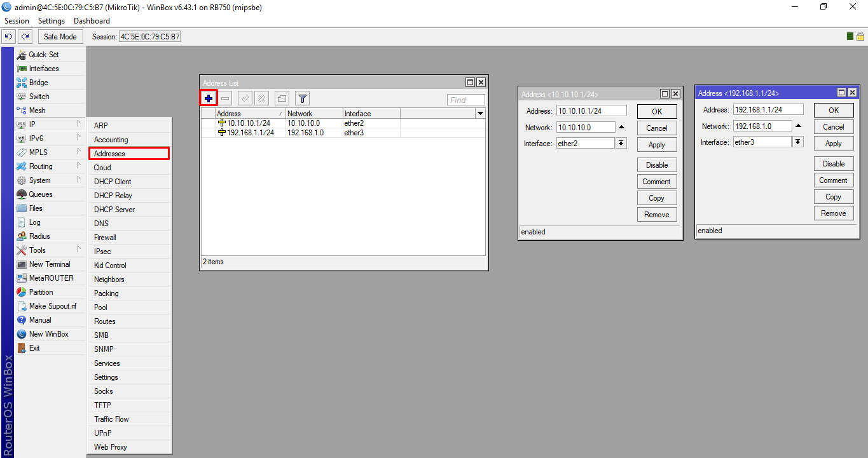868x458 pixels.
Task: Click Disable in the 10.10.10.1/24 window
Action: coord(657,165)
